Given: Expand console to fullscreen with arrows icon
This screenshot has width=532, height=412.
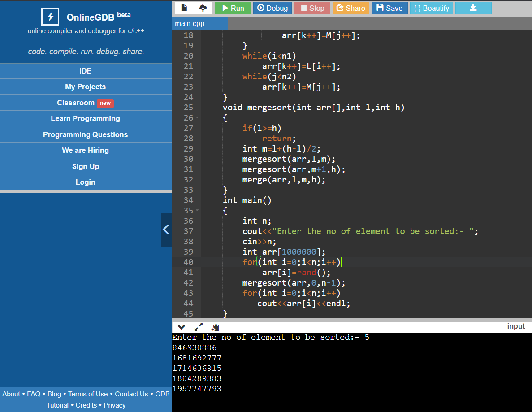Looking at the screenshot, I should [199, 327].
